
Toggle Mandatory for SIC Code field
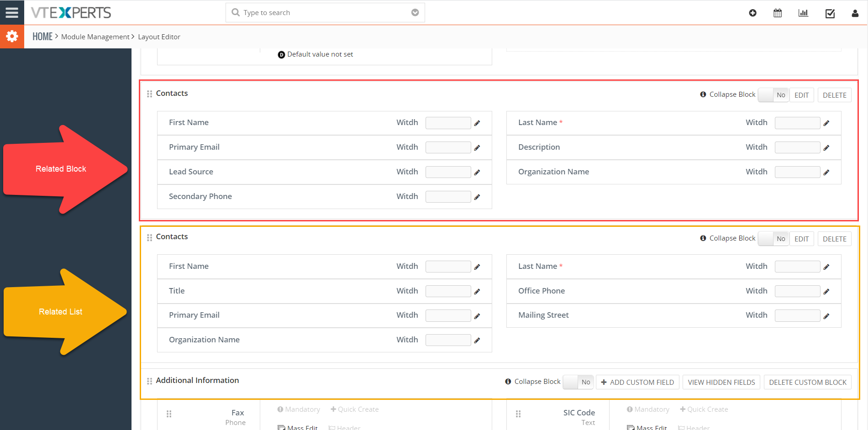pos(648,409)
